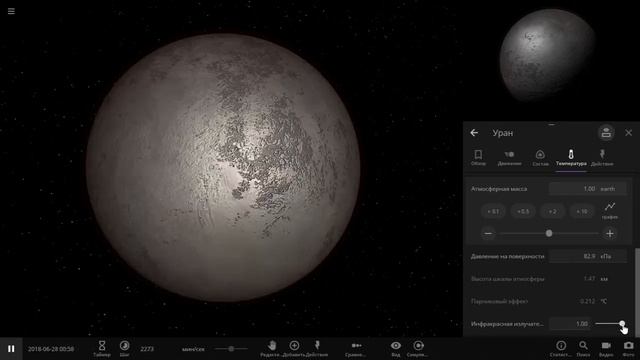Start Видео recording camera icon
This screenshot has width=640, height=360.
606,349
